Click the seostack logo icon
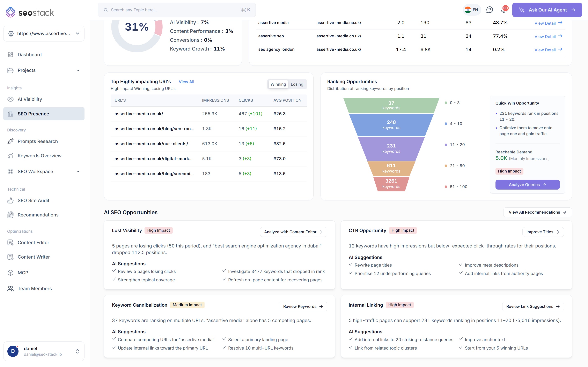The width and height of the screenshot is (588, 367). tap(10, 12)
